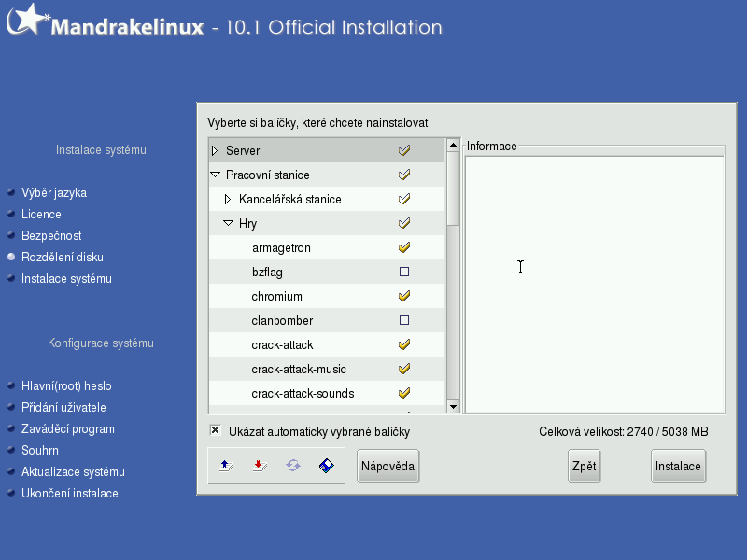Image resolution: width=747 pixels, height=560 pixels.
Task: Uncheck the chromium package
Action: tap(404, 296)
